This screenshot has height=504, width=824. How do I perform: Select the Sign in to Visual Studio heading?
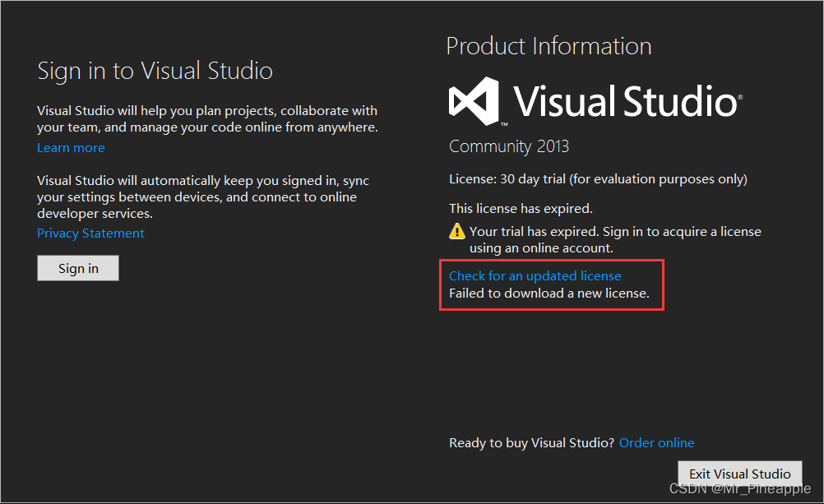coord(155,71)
